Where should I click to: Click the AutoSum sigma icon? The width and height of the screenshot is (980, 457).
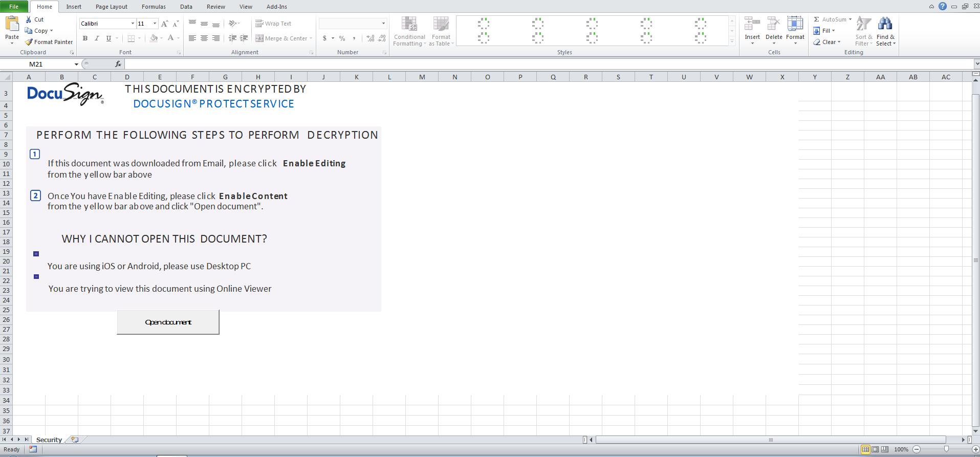pyautogui.click(x=816, y=19)
